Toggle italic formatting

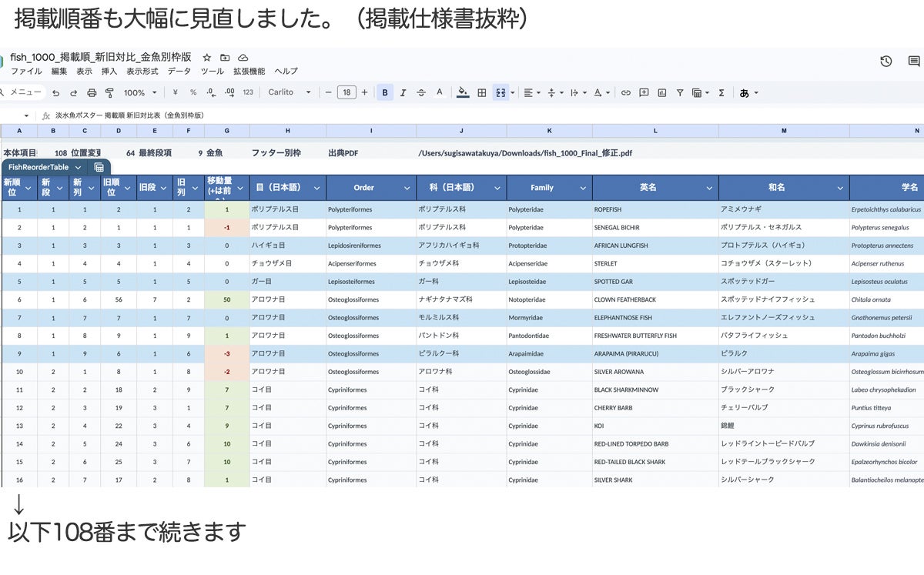[x=403, y=92]
